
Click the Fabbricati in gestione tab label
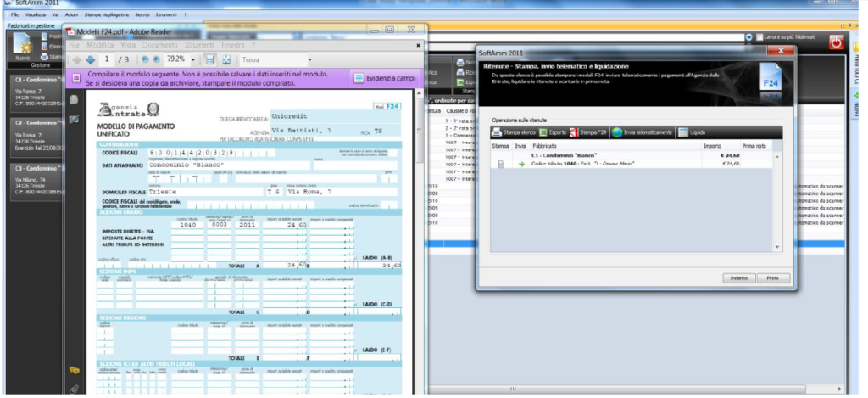31,25
